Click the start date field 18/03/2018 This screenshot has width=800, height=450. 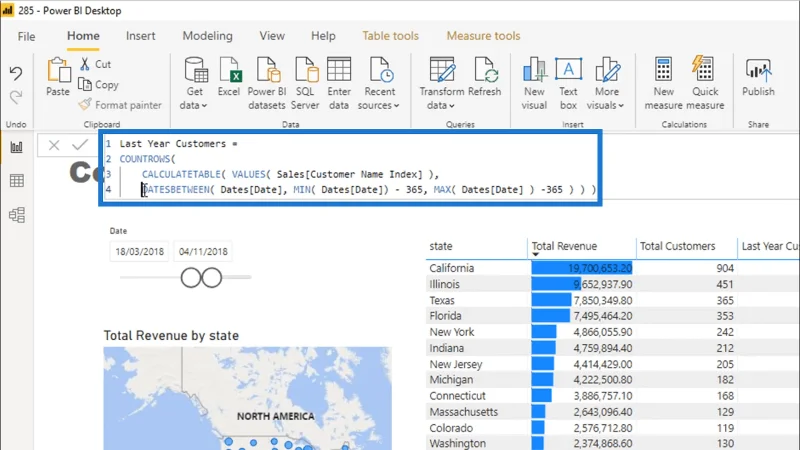point(139,252)
